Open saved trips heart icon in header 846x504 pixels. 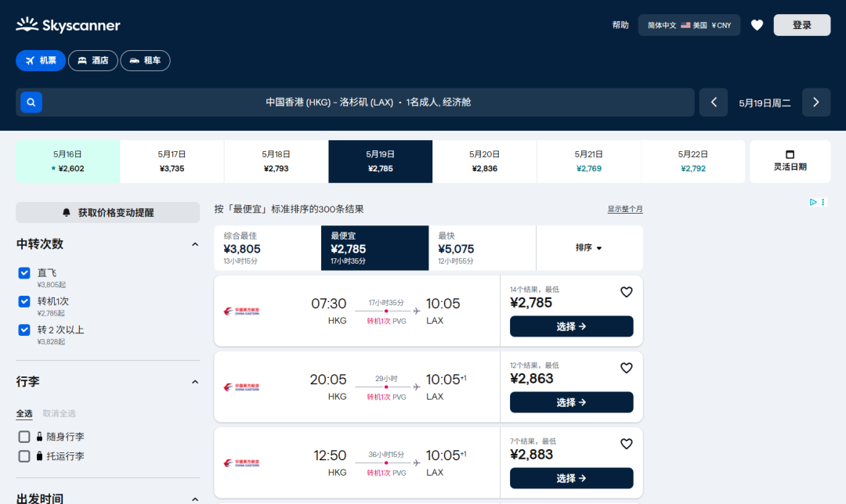[x=757, y=25]
